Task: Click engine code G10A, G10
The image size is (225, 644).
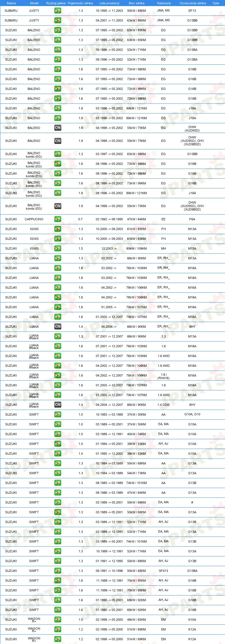Action: coord(192,414)
